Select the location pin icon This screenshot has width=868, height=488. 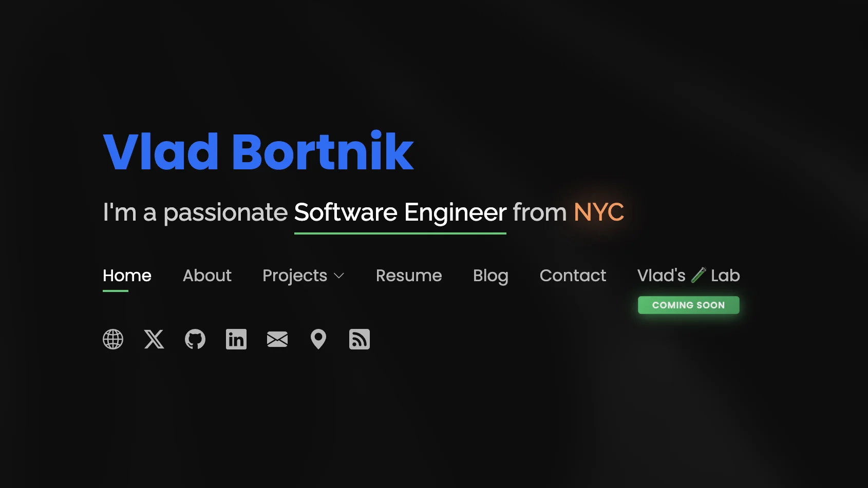(x=318, y=339)
